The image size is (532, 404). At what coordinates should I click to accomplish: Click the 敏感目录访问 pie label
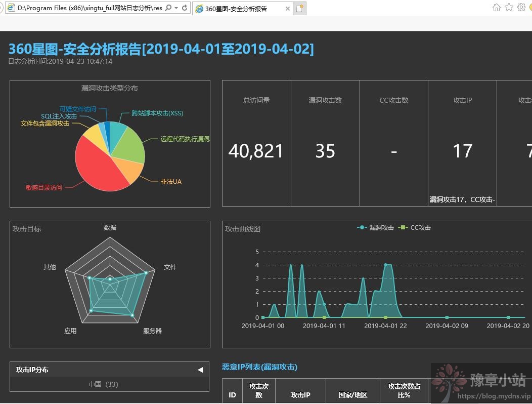[x=44, y=187]
